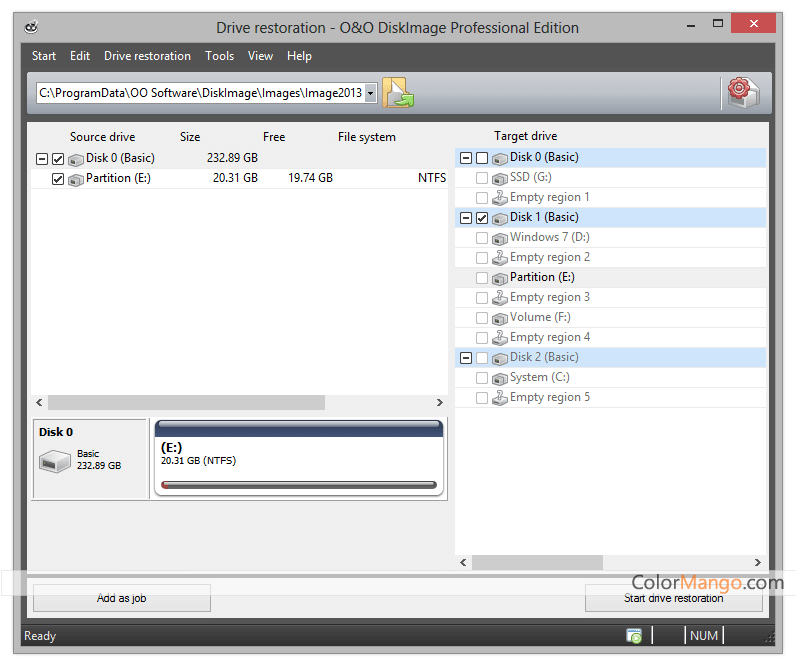
Task: Collapse target Disk 2 (Basic) node
Action: click(x=466, y=358)
